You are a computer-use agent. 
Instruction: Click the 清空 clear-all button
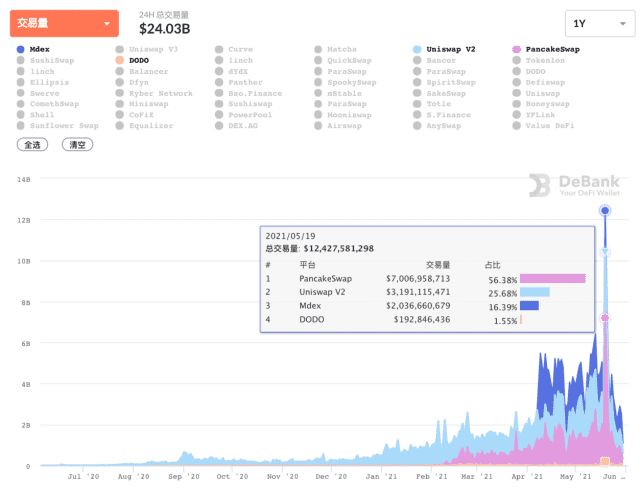pyautogui.click(x=77, y=145)
